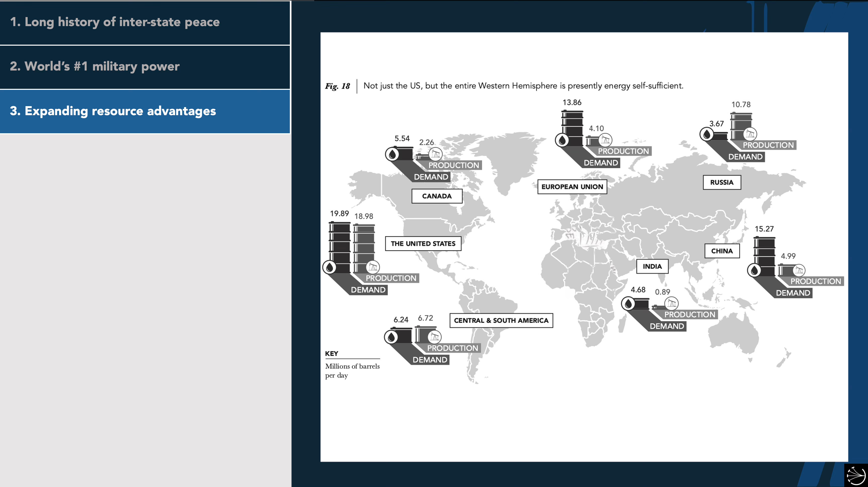This screenshot has height=487, width=868.
Task: Click the logo icon in bottom corner
Action: pyautogui.click(x=856, y=475)
